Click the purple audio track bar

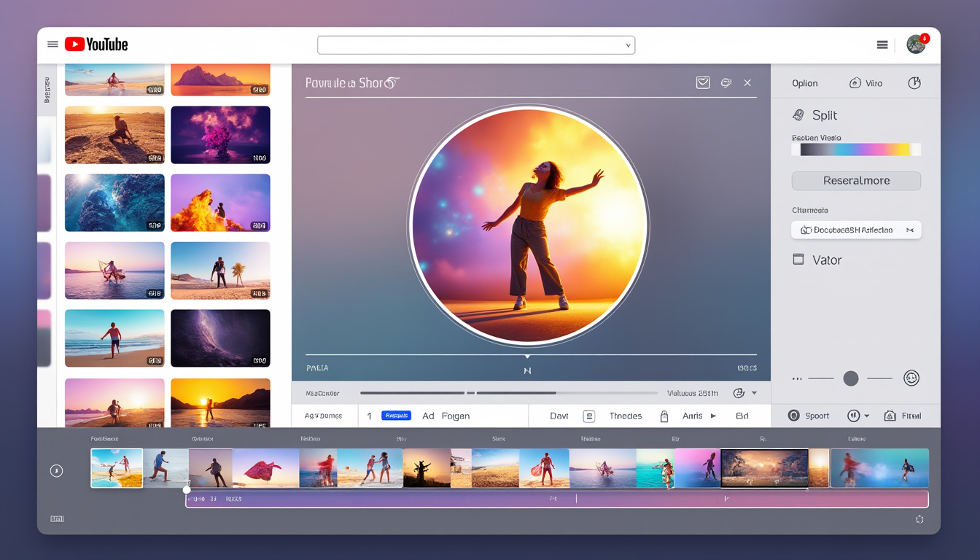[x=557, y=499]
